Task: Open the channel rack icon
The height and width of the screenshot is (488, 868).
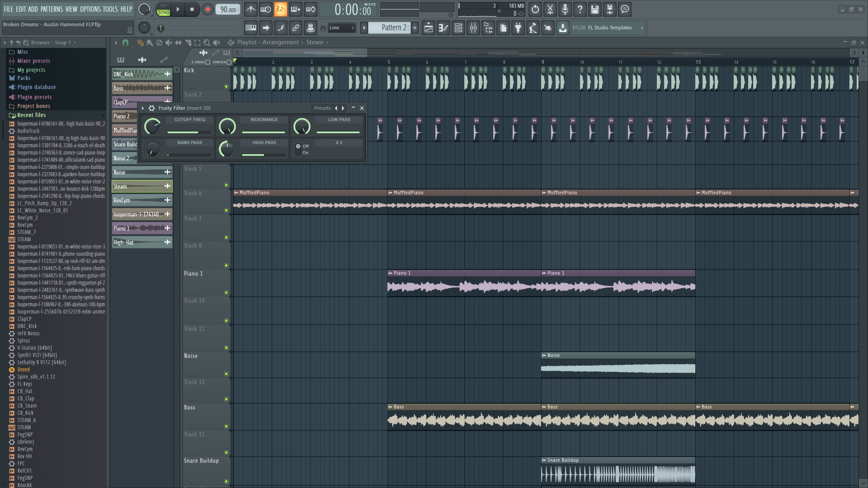Action: pos(458,28)
